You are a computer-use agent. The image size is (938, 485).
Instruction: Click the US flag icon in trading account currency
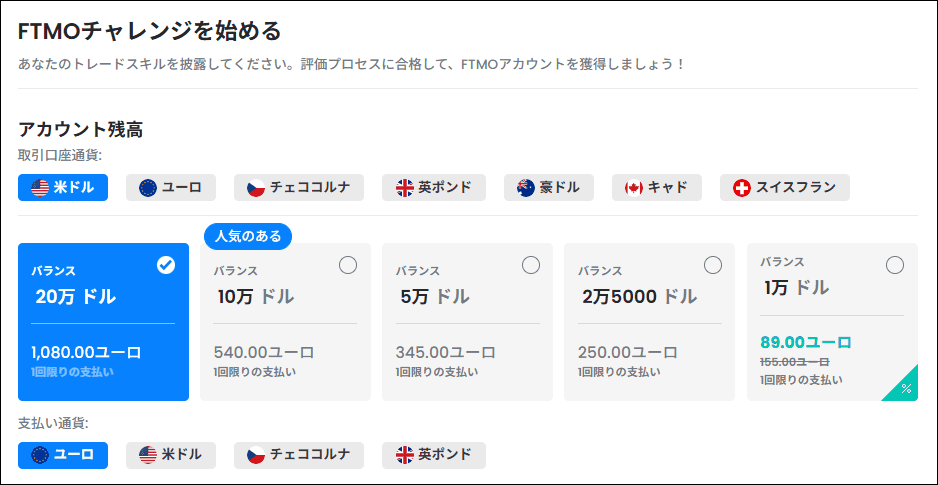(40, 188)
